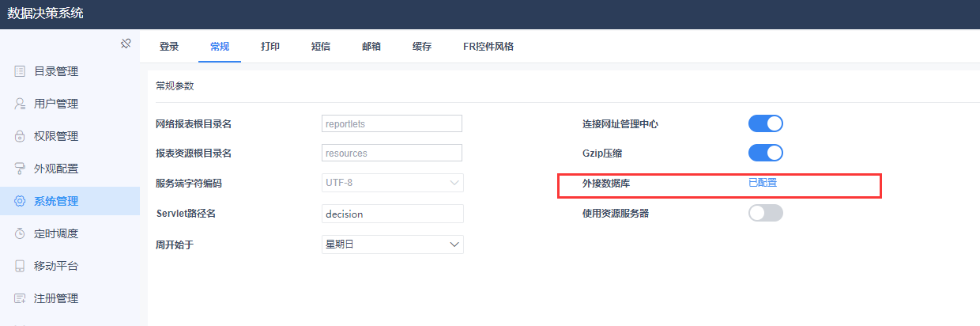This screenshot has height=326, width=980.
Task: Click the 已配置 external database link
Action: (x=763, y=183)
